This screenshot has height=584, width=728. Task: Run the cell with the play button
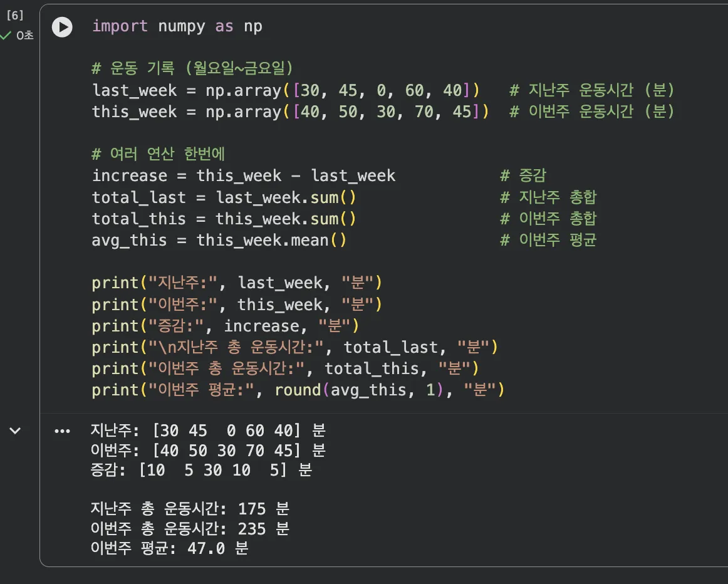tap(62, 27)
